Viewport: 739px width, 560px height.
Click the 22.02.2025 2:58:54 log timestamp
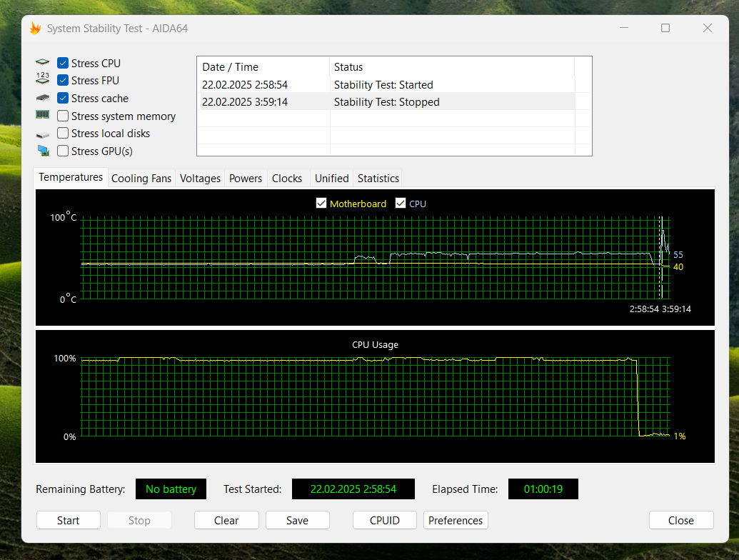coord(245,85)
